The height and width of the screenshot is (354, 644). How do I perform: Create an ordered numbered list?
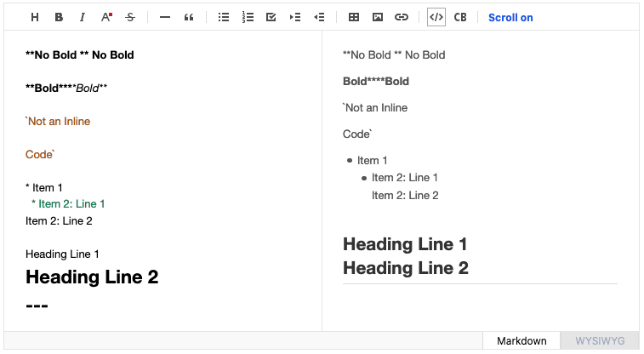click(248, 17)
